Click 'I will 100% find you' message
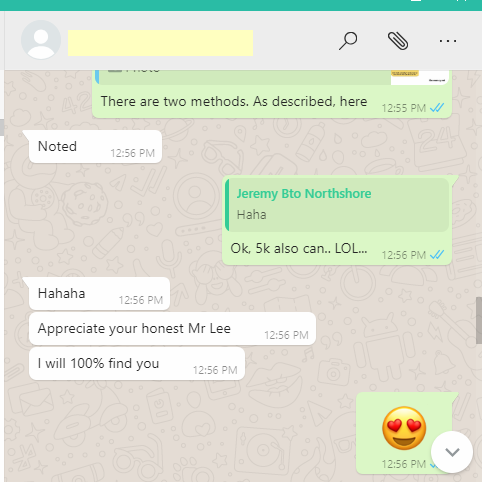The image size is (482, 482). [x=137, y=364]
